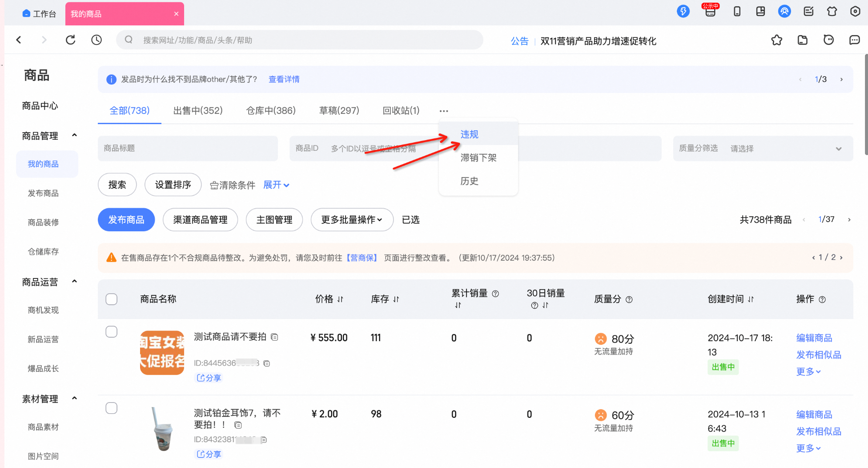Open the hexagon settings icon
Image resolution: width=868 pixels, height=468 pixels.
[855, 12]
